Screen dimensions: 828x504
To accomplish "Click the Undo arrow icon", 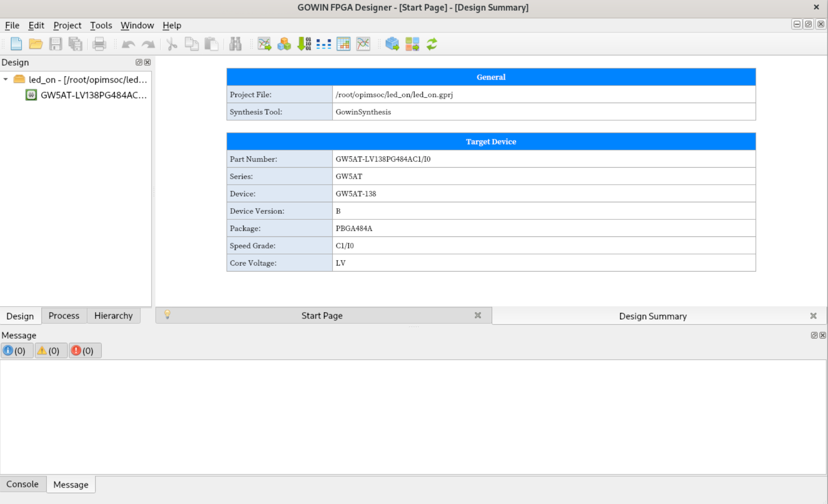I will [x=128, y=44].
